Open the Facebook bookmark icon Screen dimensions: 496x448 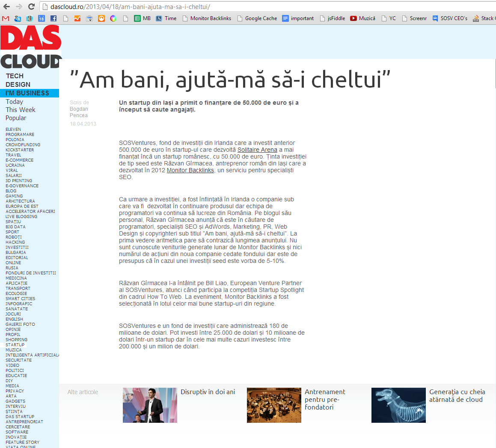click(x=53, y=18)
